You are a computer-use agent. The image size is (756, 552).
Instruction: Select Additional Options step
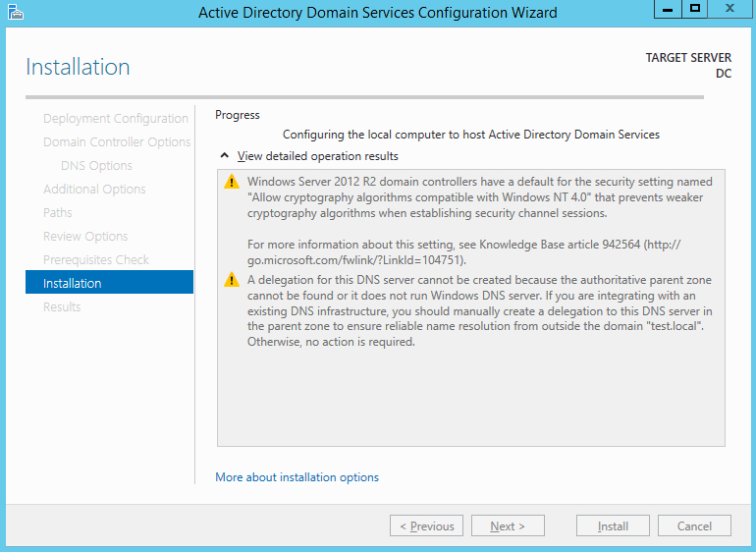click(x=94, y=190)
